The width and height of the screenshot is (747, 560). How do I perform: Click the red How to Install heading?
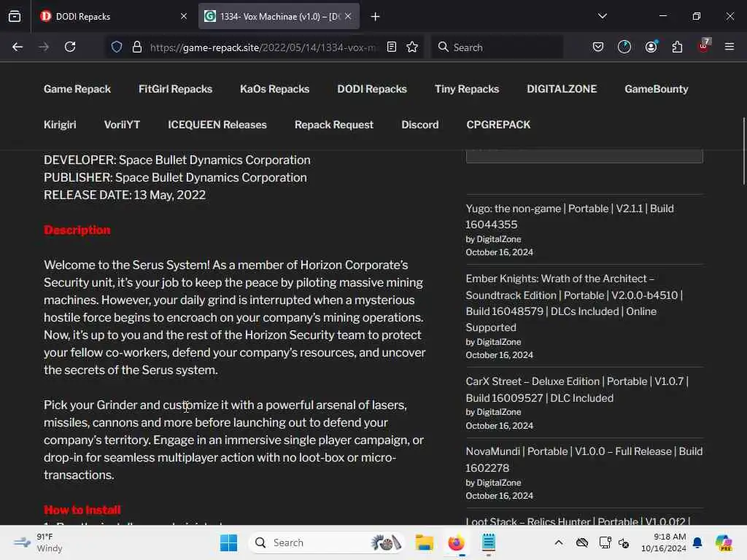pyautogui.click(x=82, y=510)
